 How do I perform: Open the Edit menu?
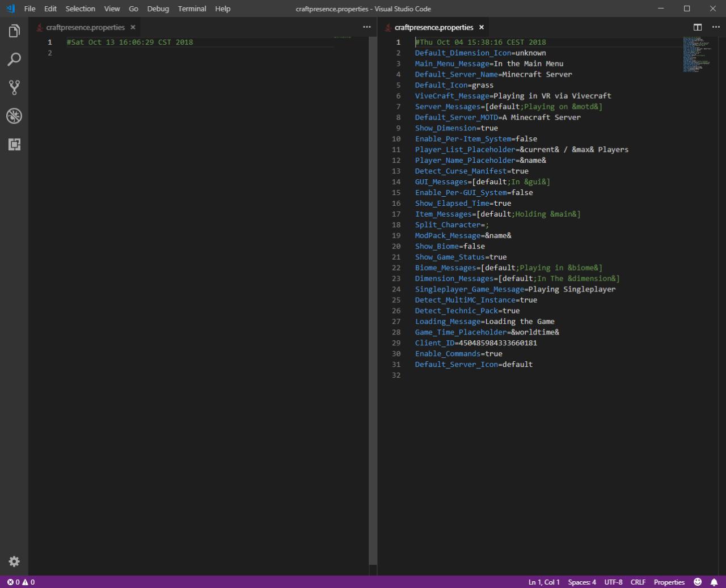point(50,9)
